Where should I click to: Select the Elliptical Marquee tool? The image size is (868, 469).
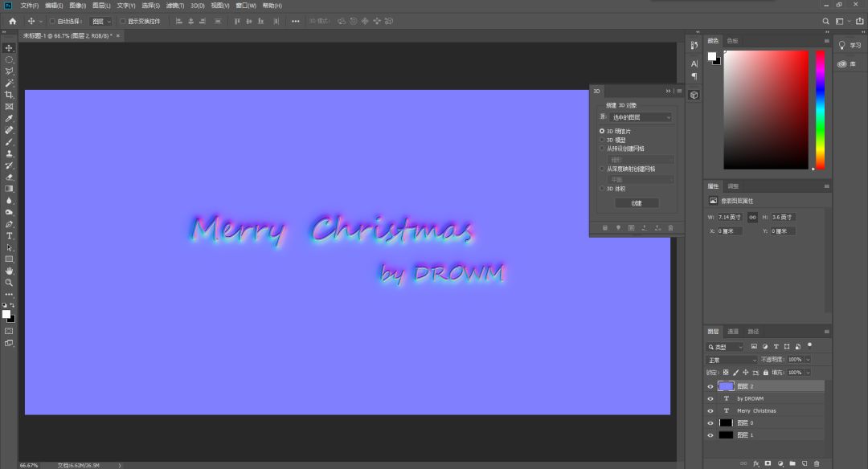tap(9, 59)
